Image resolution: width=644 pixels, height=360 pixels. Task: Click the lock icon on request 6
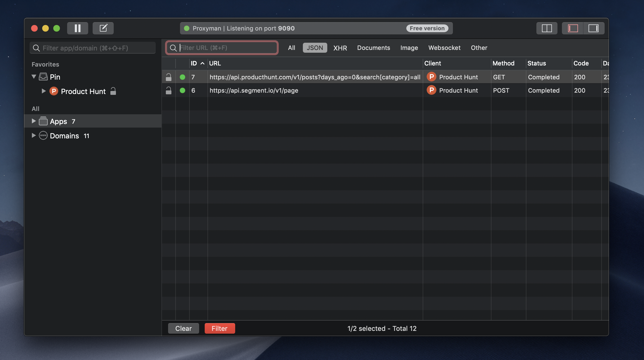[x=169, y=90]
